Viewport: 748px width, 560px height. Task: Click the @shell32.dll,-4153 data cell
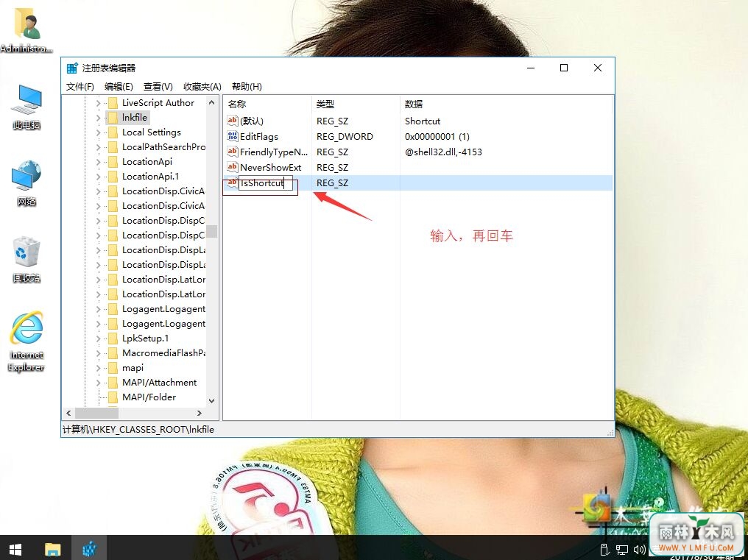443,152
